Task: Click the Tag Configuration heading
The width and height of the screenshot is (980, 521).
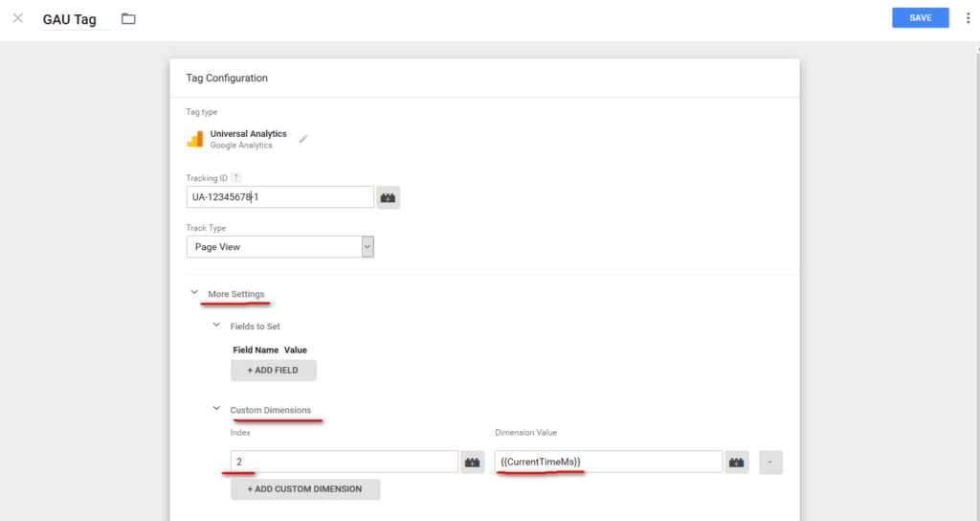Action: pyautogui.click(x=227, y=79)
